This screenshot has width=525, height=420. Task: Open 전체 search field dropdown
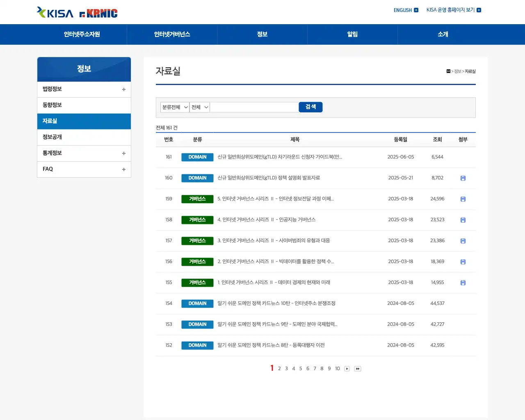[200, 107]
